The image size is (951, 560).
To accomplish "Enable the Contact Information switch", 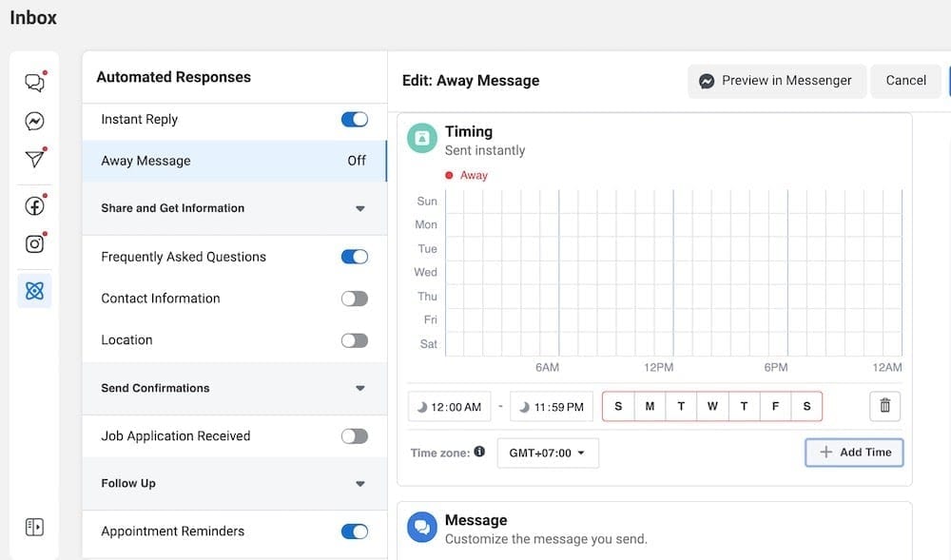I will (355, 299).
